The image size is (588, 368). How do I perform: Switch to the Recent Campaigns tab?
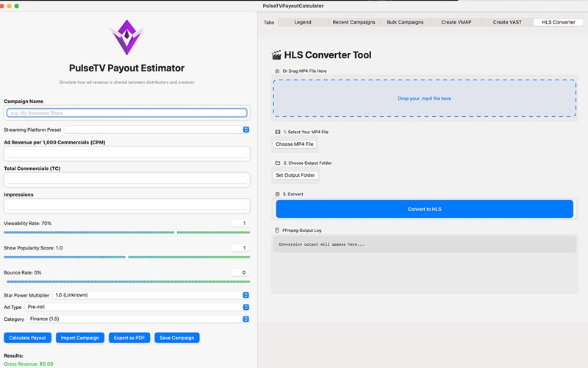point(354,22)
